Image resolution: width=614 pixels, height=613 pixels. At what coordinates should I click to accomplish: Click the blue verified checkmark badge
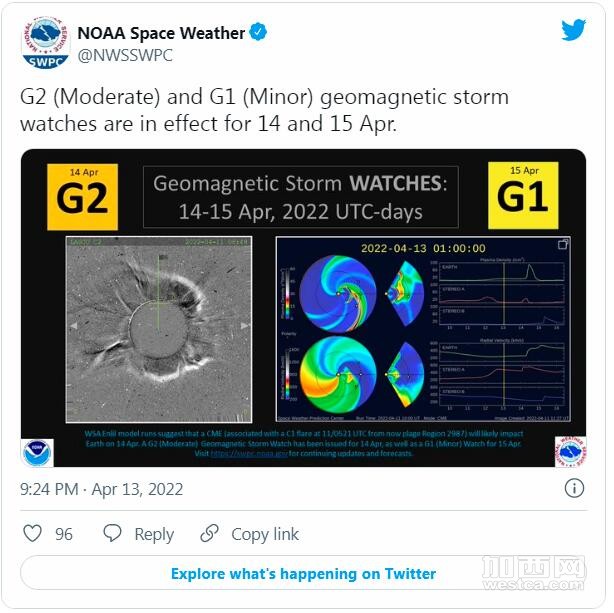pos(258,32)
